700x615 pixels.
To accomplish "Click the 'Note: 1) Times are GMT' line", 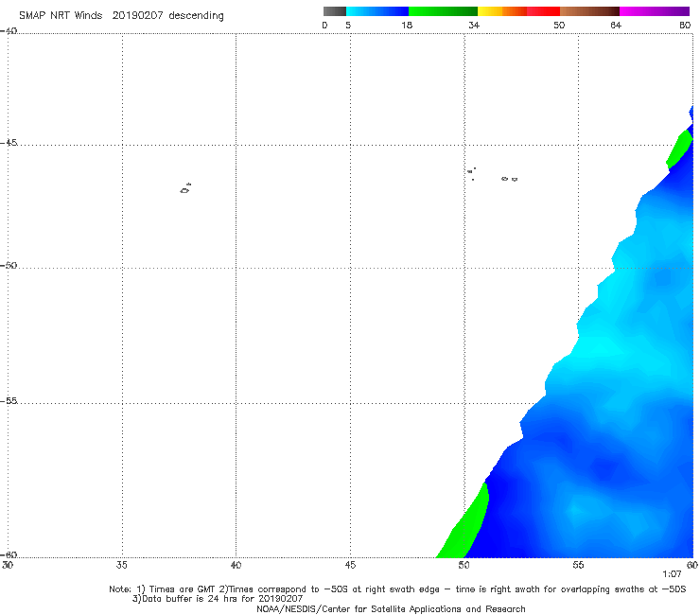I will coord(397,589).
